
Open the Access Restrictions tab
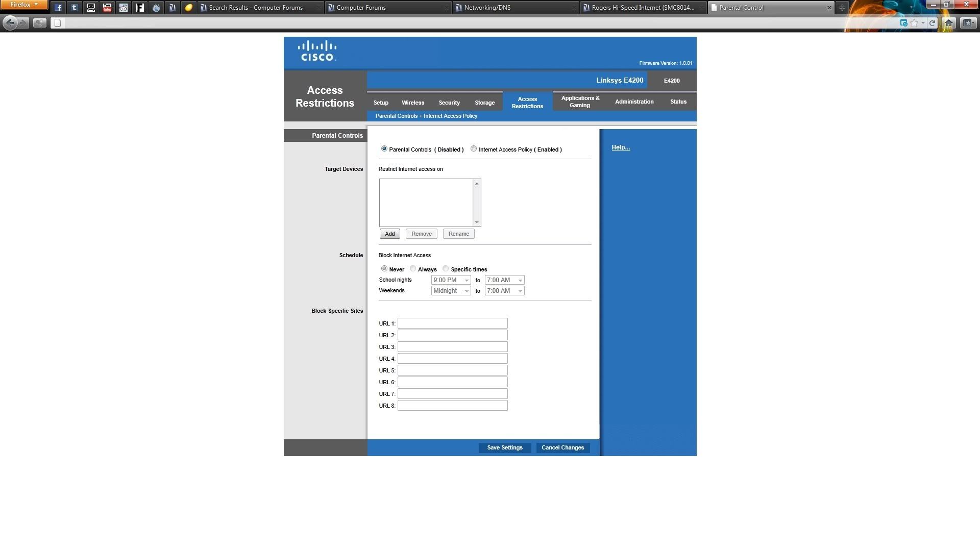(527, 103)
